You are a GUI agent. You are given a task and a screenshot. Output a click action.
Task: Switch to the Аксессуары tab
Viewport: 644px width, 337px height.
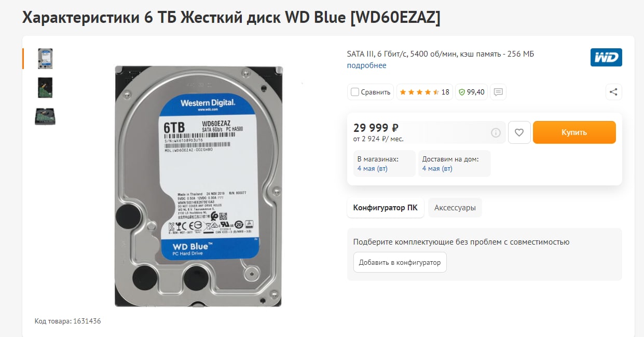pyautogui.click(x=455, y=208)
